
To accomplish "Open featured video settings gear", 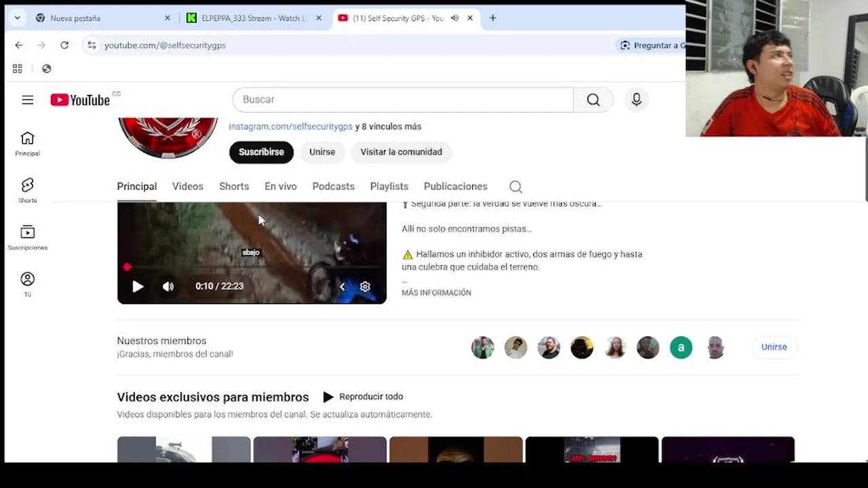I will click(365, 286).
